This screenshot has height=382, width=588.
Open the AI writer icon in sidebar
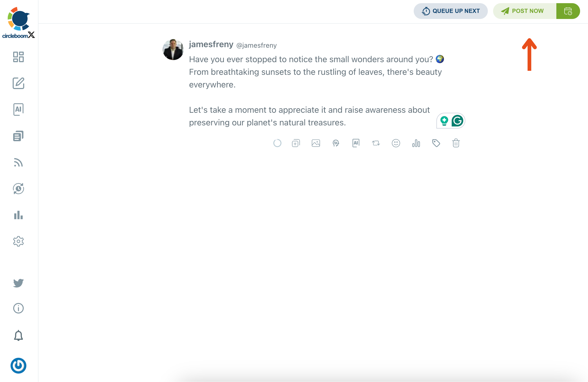tap(18, 109)
